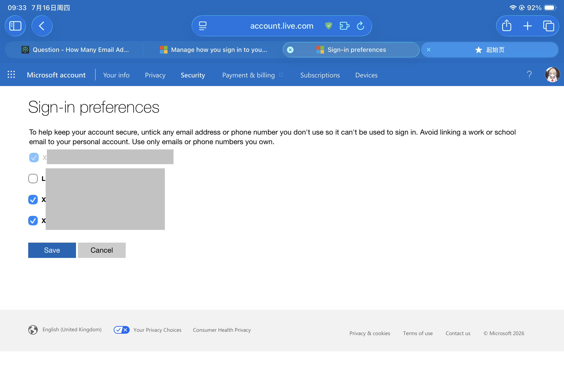Click the globe language icon in footer
The image size is (564, 392).
pos(33,330)
